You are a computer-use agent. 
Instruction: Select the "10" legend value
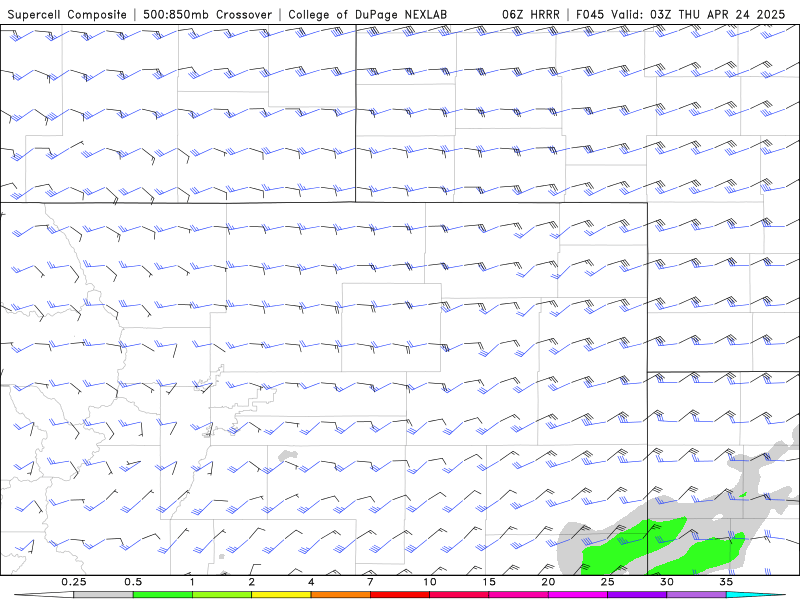click(430, 582)
